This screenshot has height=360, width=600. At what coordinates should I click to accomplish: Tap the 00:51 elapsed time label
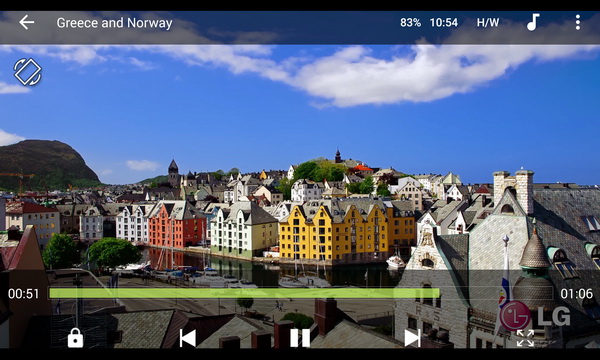coord(23,294)
